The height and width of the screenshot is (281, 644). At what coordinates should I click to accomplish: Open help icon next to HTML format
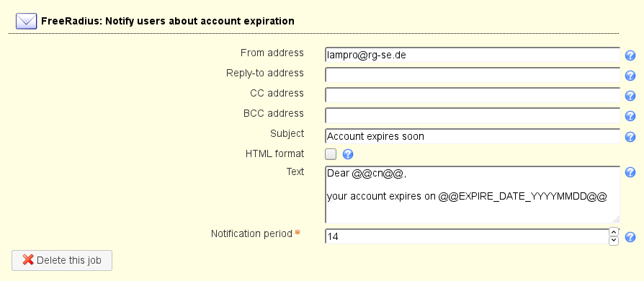[347, 154]
